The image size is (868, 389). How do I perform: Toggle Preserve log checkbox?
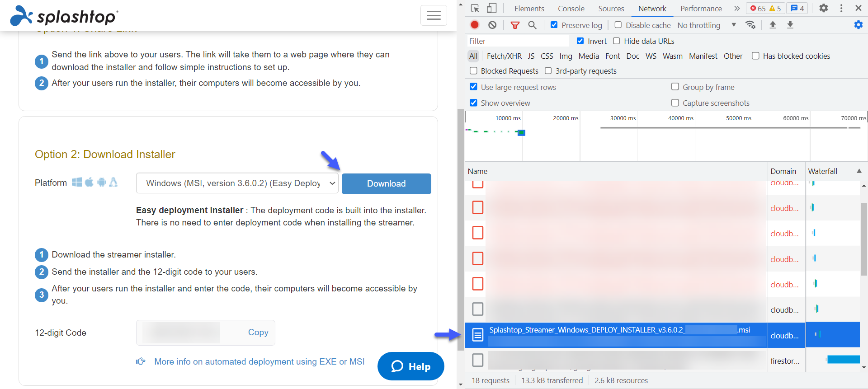point(554,25)
